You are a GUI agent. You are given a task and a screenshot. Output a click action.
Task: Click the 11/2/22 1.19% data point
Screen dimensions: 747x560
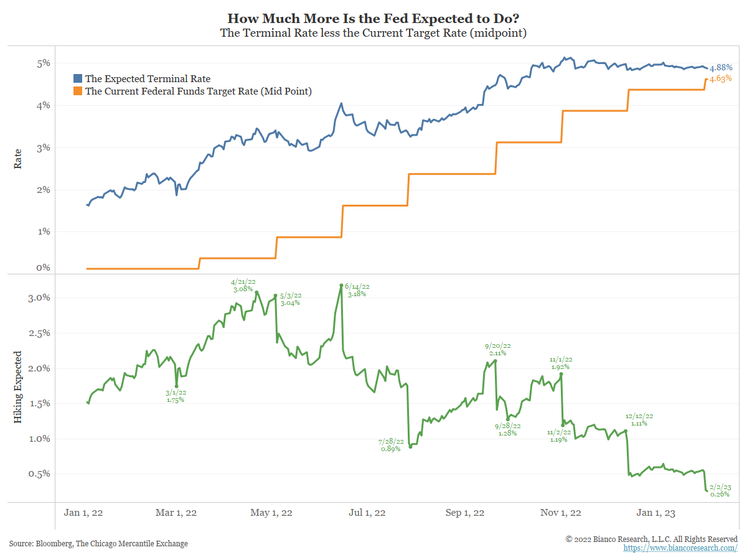[563, 425]
